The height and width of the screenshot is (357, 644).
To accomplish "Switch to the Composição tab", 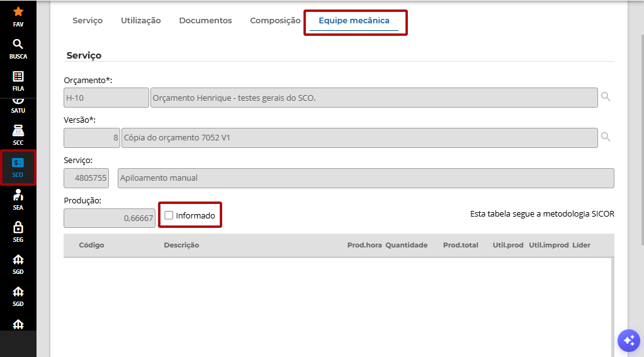I will click(275, 21).
